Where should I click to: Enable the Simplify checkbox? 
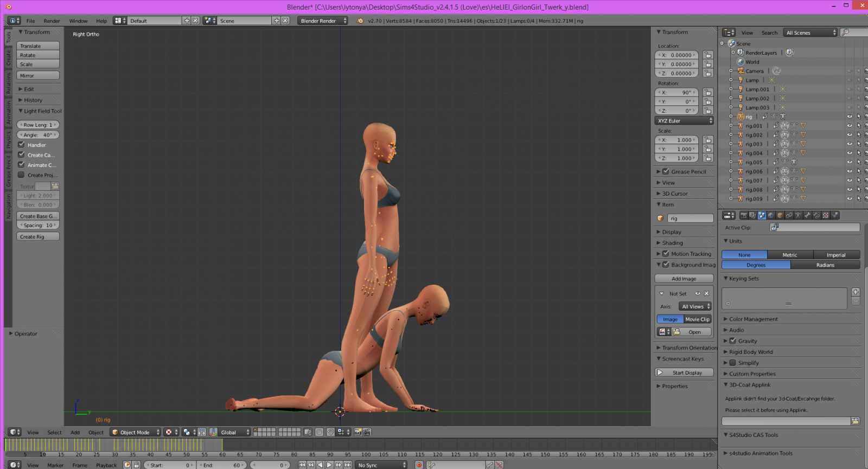[733, 363]
